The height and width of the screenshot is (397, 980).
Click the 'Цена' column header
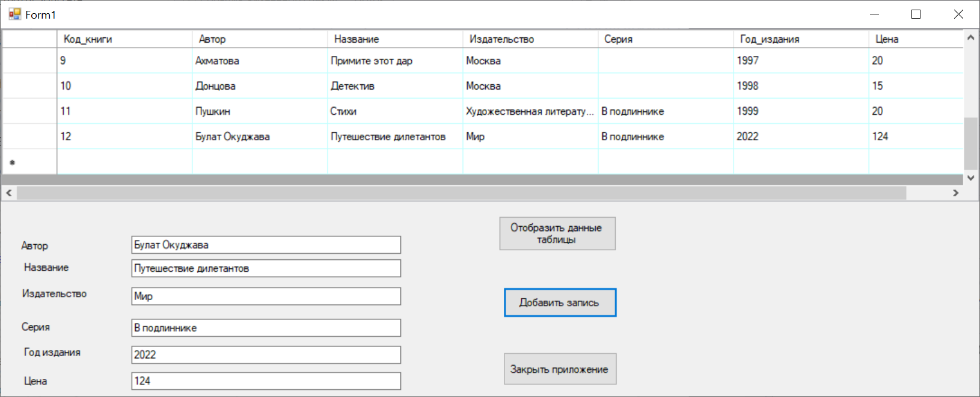[915, 39]
